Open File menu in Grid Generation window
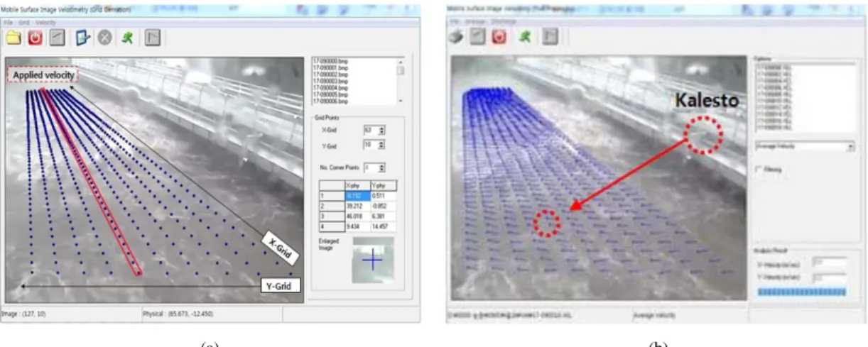The image size is (868, 347). pos(9,23)
